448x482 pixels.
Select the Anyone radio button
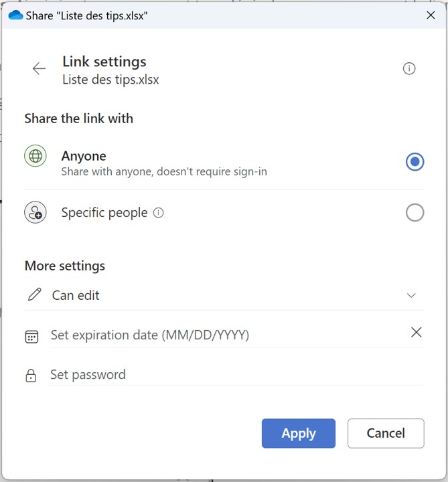[415, 161]
